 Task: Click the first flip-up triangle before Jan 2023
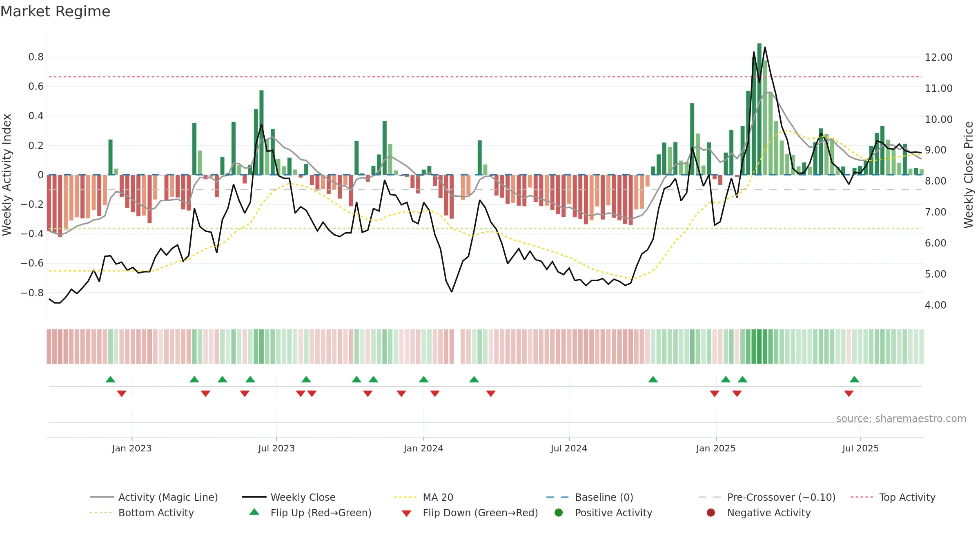110,379
